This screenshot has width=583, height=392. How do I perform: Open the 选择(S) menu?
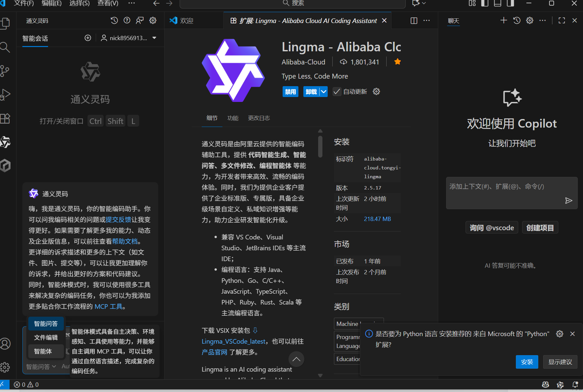pos(80,3)
